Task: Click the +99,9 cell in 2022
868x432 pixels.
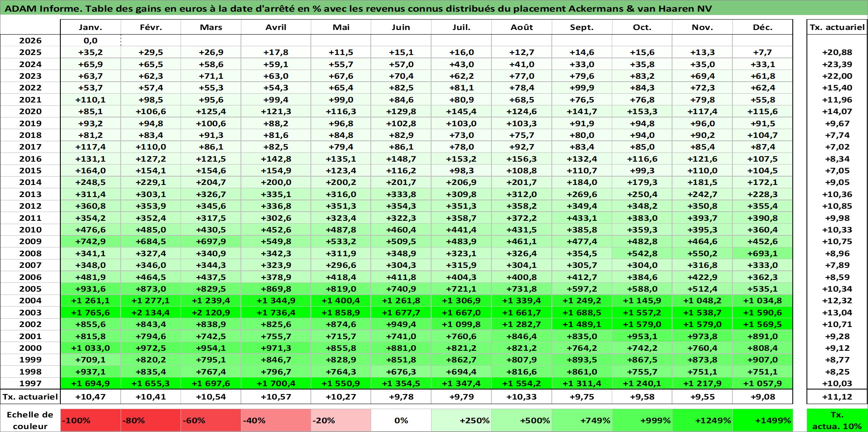Action: pos(582,87)
